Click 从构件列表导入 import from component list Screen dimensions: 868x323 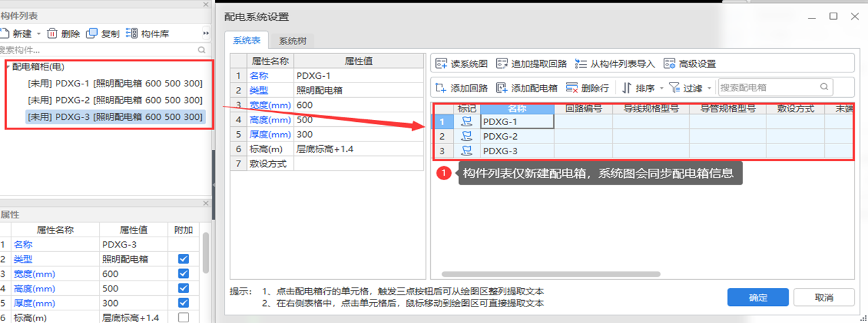(x=614, y=63)
